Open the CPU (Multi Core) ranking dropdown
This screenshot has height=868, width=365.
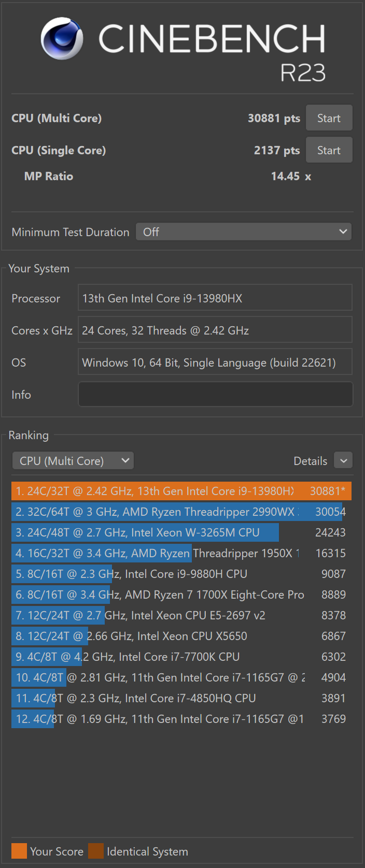pos(73,460)
